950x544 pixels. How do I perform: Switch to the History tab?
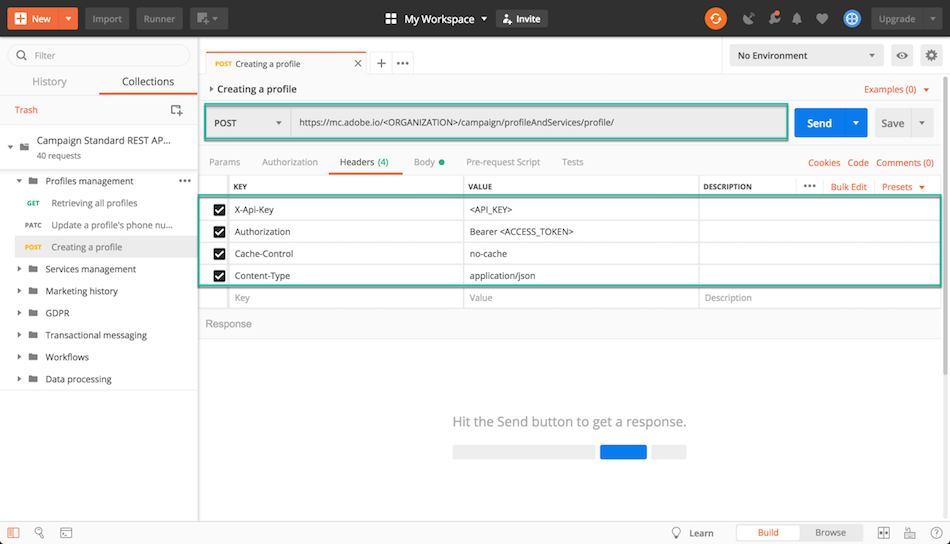49,82
